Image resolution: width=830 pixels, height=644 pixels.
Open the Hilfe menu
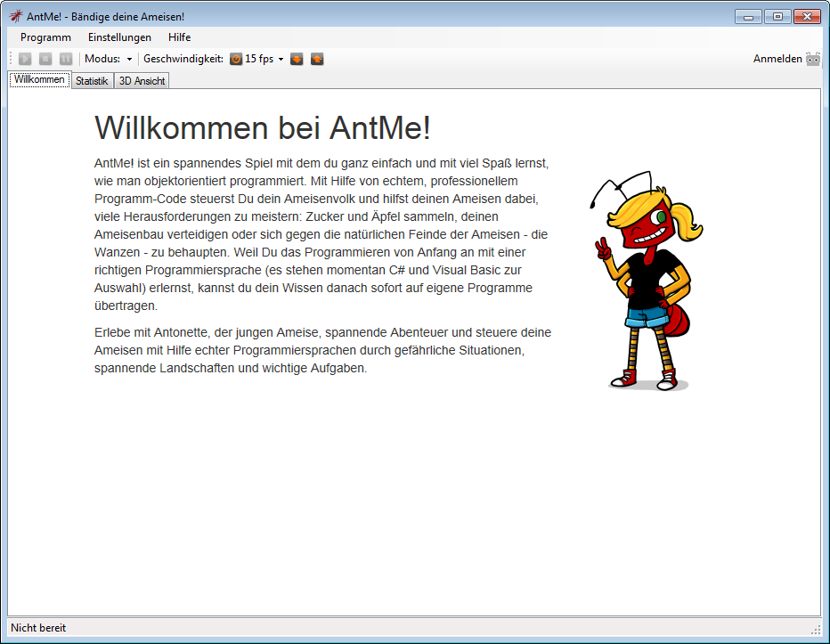[179, 37]
